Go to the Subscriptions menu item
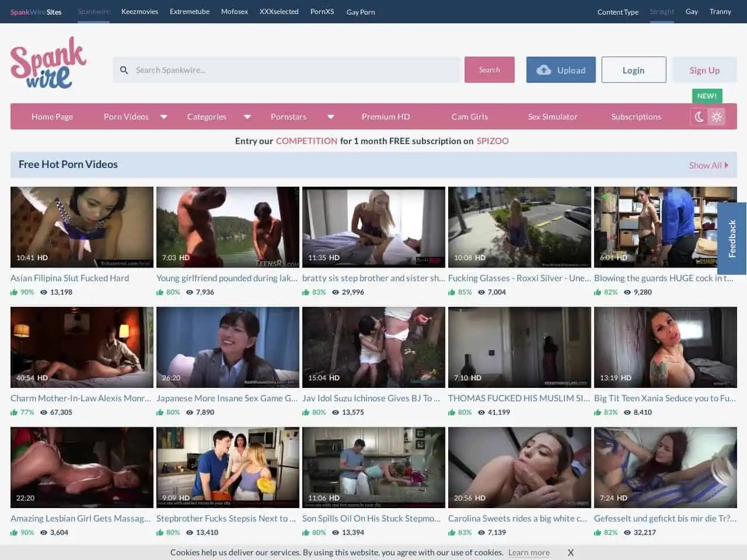 pos(636,117)
